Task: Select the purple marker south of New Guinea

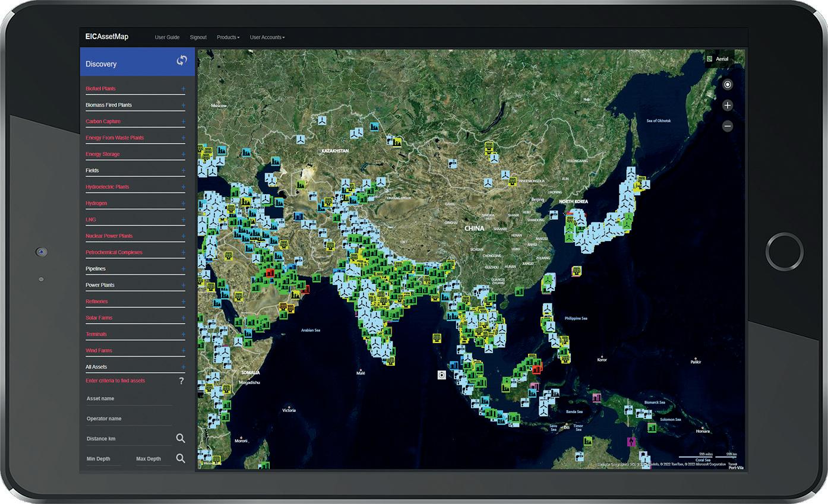Action: (631, 442)
